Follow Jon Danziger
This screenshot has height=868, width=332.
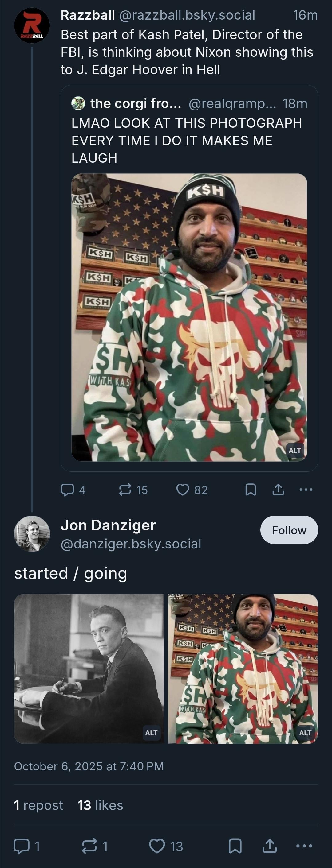pyautogui.click(x=289, y=530)
